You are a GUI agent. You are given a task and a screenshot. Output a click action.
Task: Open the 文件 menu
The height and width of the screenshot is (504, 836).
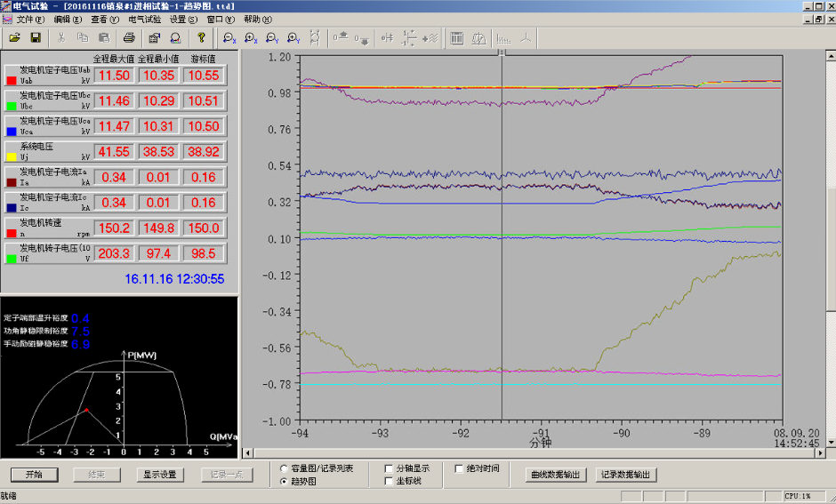coord(30,19)
